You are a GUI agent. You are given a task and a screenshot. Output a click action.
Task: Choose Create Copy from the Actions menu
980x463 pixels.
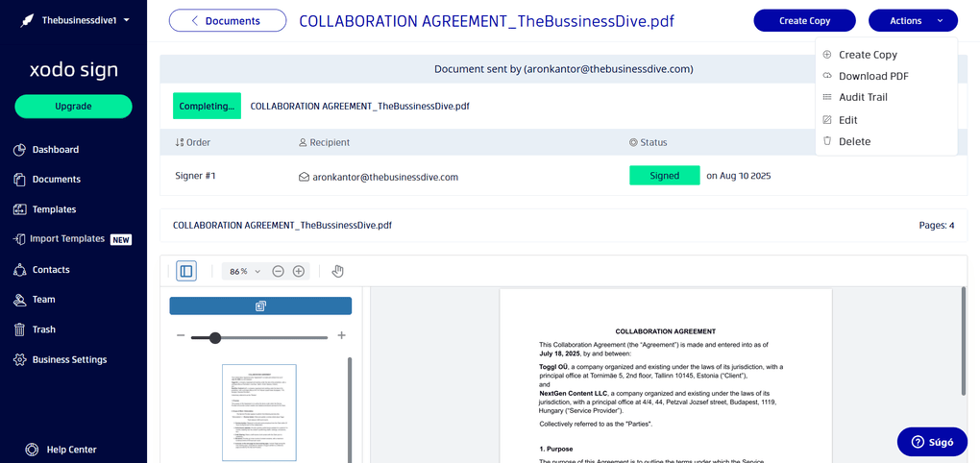tap(868, 55)
